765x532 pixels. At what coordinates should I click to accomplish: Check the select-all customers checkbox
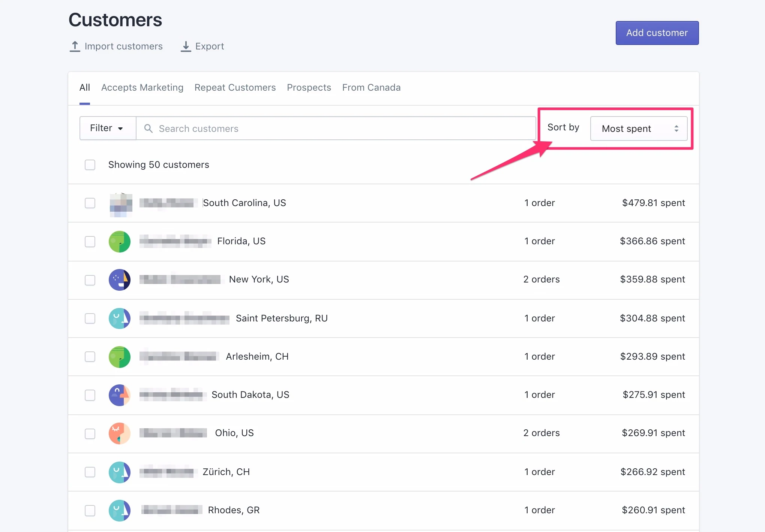[x=90, y=165]
